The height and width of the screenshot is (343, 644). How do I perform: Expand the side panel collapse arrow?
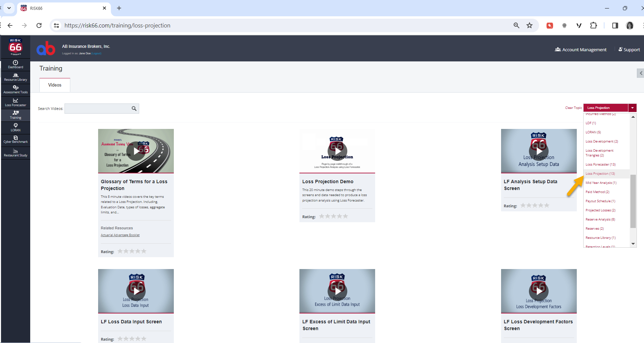pyautogui.click(x=641, y=73)
